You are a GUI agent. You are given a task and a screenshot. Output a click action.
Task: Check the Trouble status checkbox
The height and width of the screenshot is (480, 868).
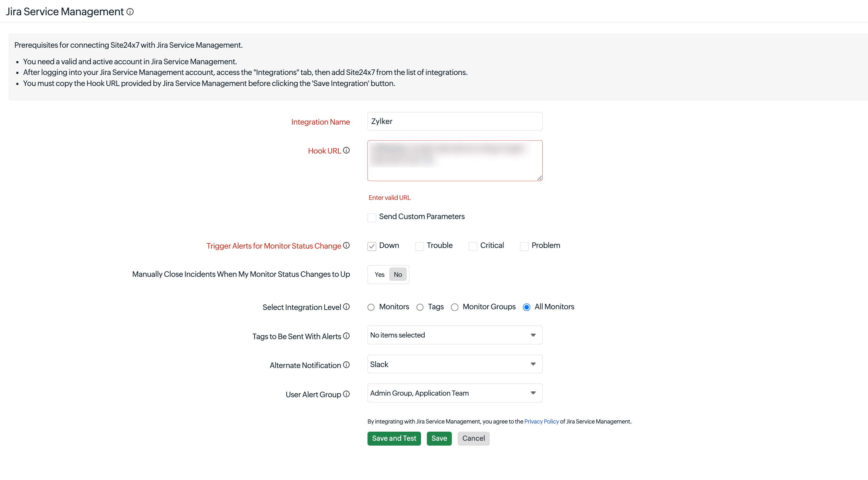coord(419,246)
